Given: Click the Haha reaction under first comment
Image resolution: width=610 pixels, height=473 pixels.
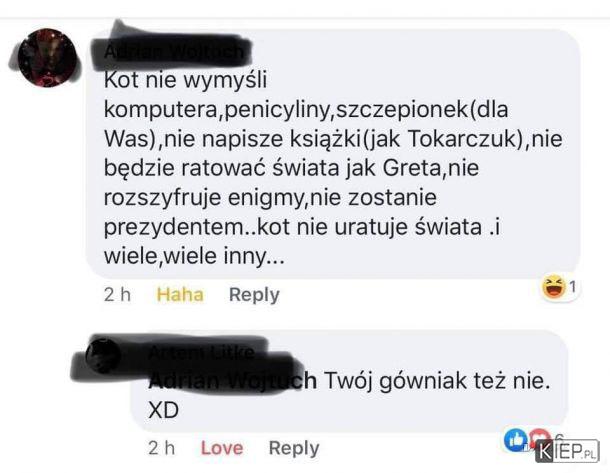Looking at the screenshot, I should pos(180,294).
